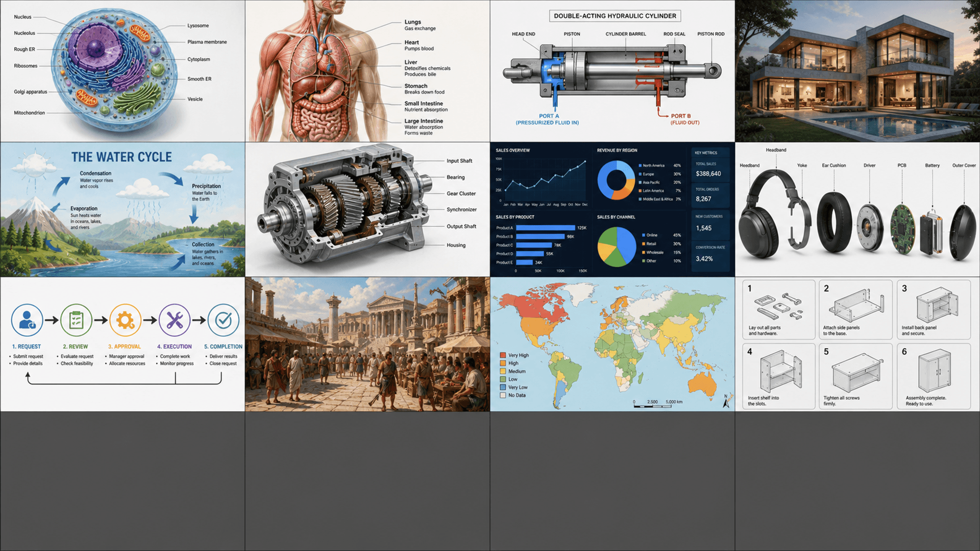This screenshot has width=980, height=551.
Task: Open the exploded headphones diagram
Action: [857, 209]
